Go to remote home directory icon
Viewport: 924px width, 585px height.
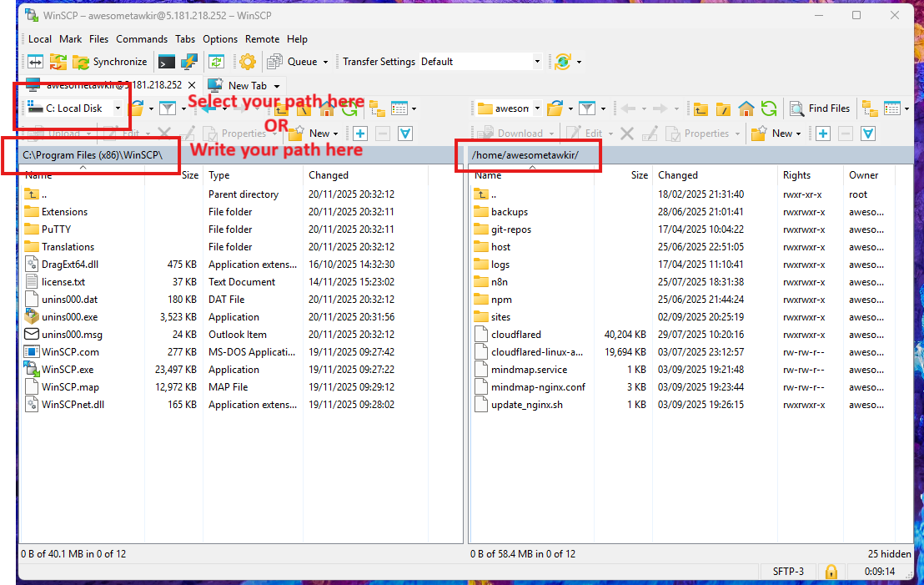pyautogui.click(x=746, y=108)
